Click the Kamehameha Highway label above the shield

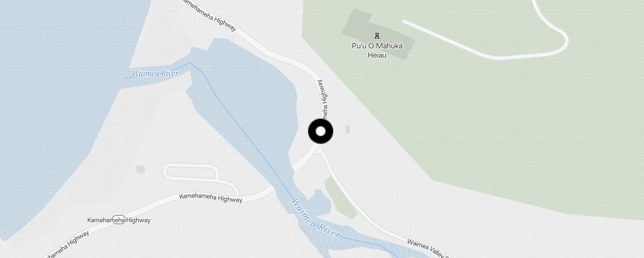211,198
